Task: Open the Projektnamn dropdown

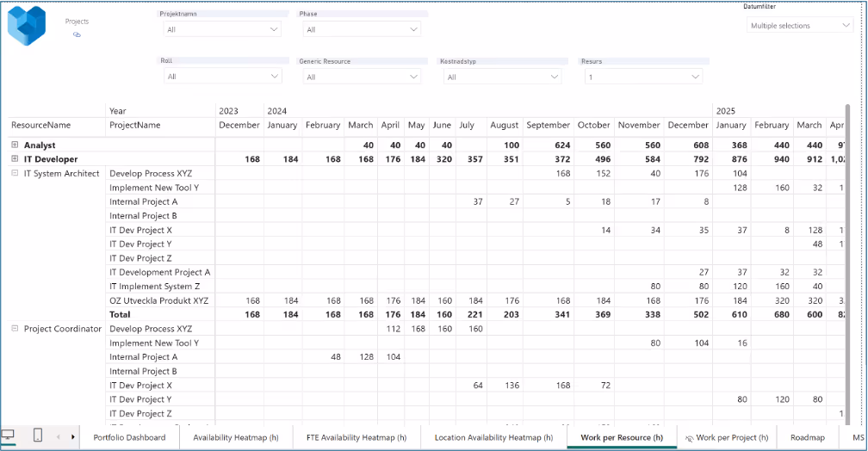Action: [x=220, y=29]
